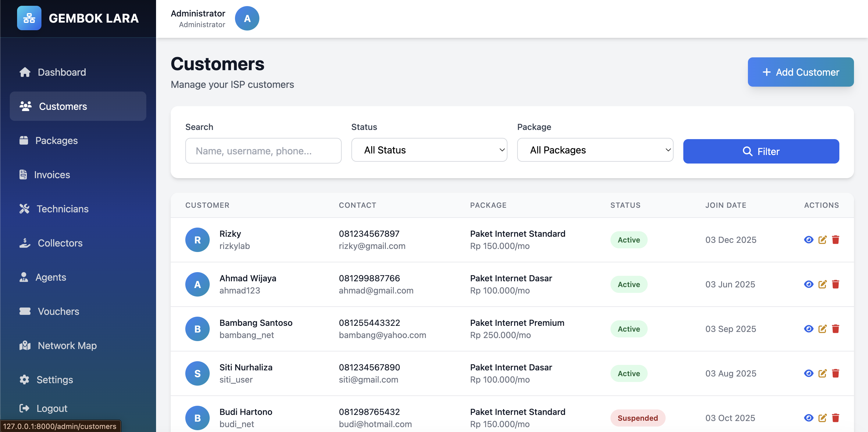Open the Administrator user menu
Image resolution: width=868 pixels, height=432 pixels.
point(198,19)
